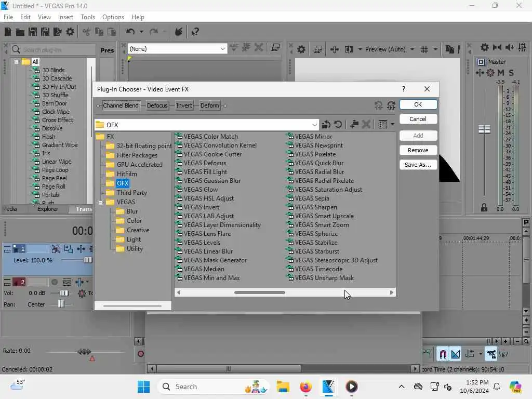Click Refresh icon in Plug-In Chooser

(x=338, y=125)
